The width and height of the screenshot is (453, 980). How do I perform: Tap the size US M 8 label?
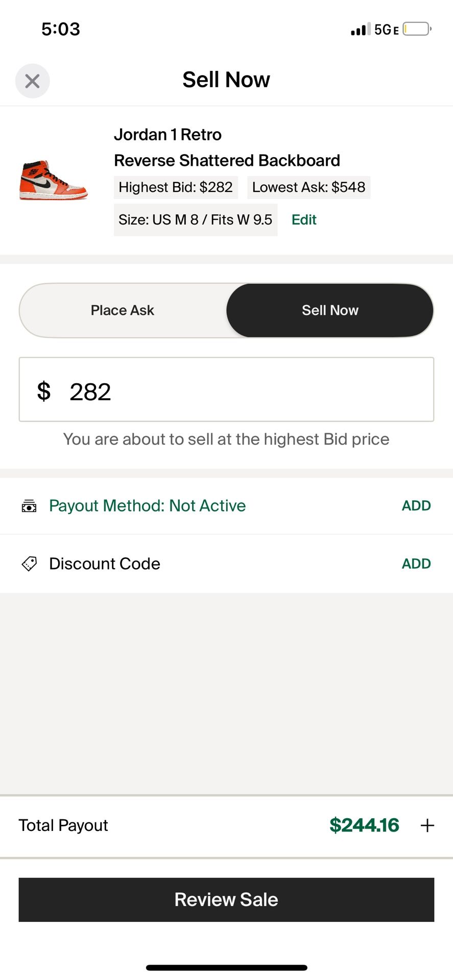(195, 220)
